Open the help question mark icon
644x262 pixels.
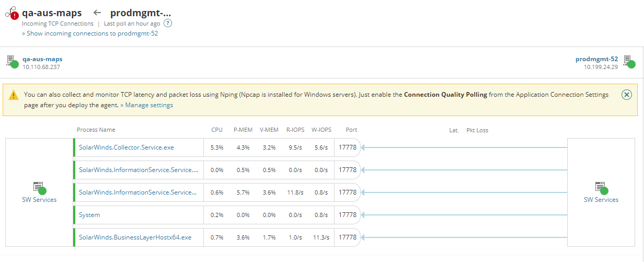(168, 24)
